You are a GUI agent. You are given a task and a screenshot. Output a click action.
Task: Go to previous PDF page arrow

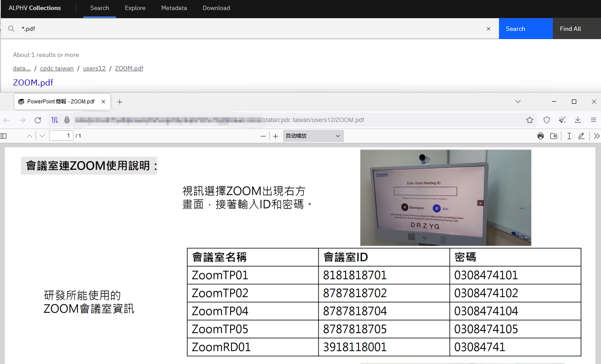[x=30, y=136]
